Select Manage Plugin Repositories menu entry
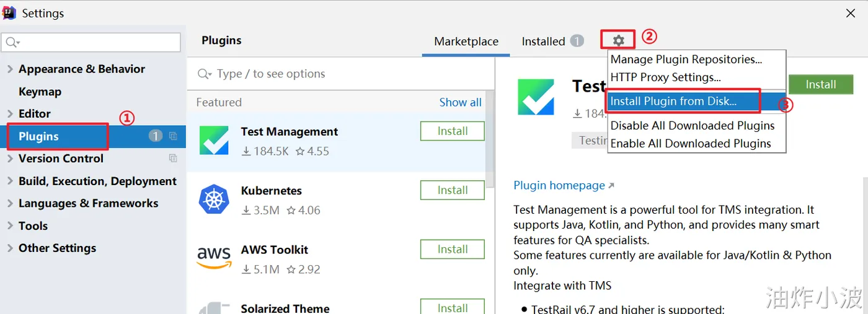This screenshot has width=868, height=314. [x=686, y=59]
